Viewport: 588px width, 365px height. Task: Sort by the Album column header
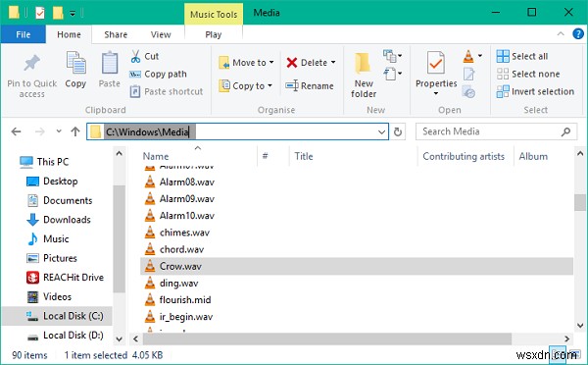(x=533, y=157)
